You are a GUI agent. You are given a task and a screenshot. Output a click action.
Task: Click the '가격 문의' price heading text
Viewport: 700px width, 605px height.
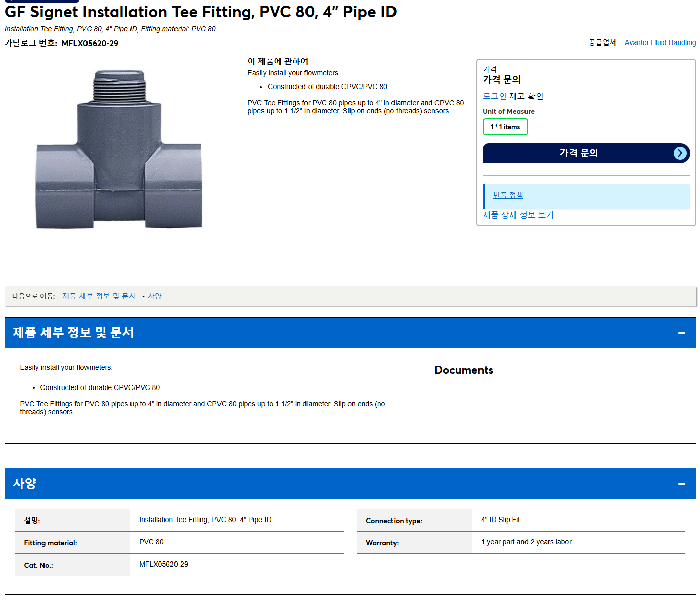coord(502,80)
